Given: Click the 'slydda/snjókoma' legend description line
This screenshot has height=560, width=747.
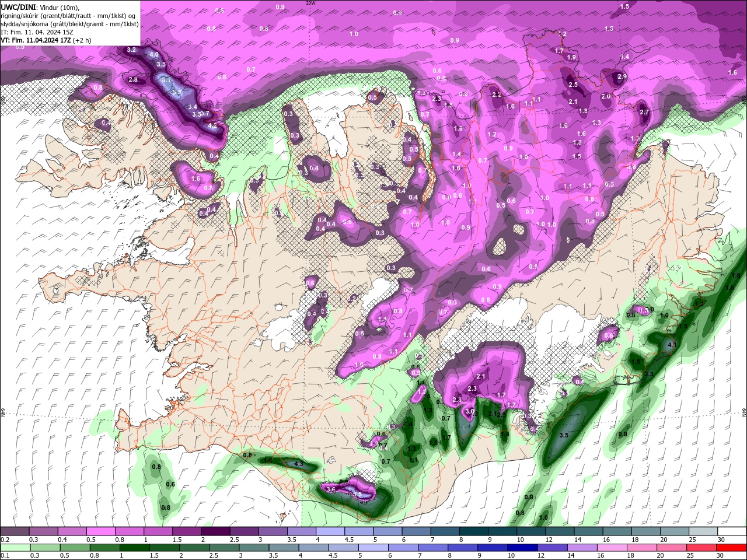Looking at the screenshot, I should pos(70,24).
